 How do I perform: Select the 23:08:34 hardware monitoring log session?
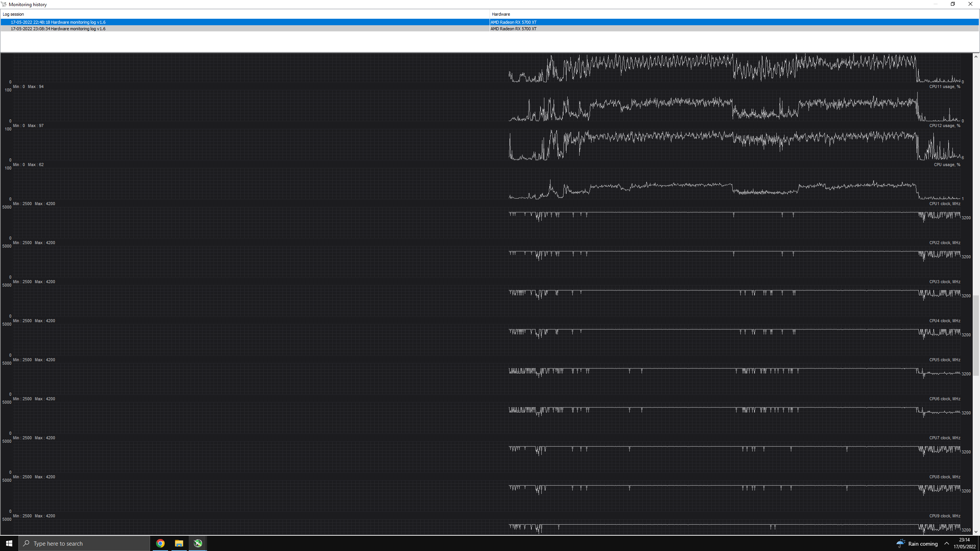tap(58, 29)
